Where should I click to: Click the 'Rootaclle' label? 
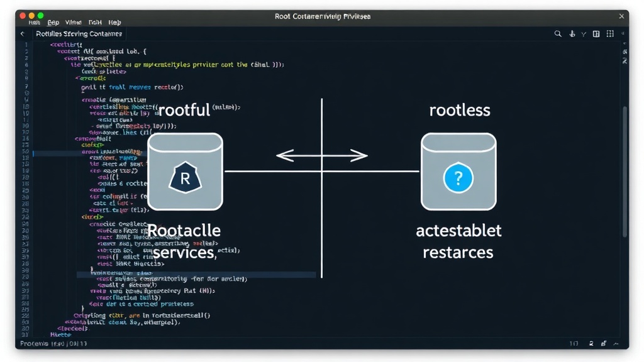184,231
